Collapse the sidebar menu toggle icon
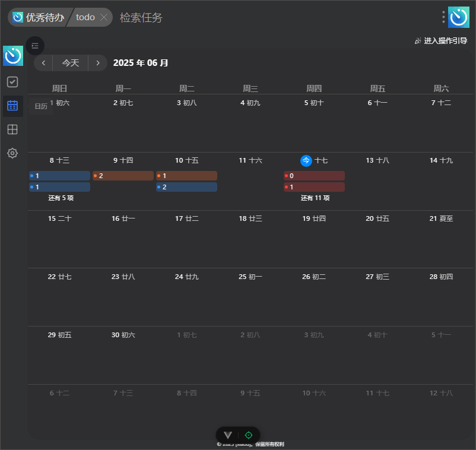This screenshot has width=476, height=450. [35, 46]
